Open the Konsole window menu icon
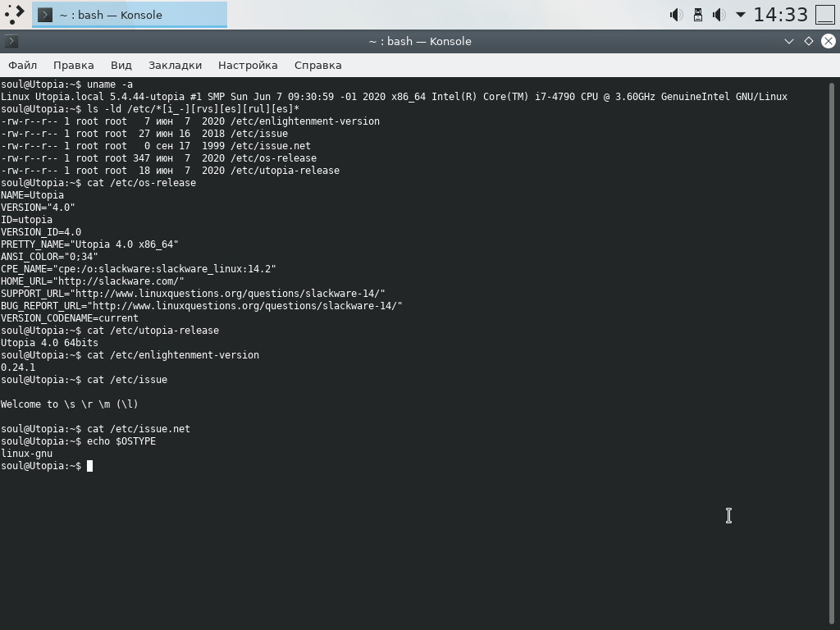 pos(11,41)
